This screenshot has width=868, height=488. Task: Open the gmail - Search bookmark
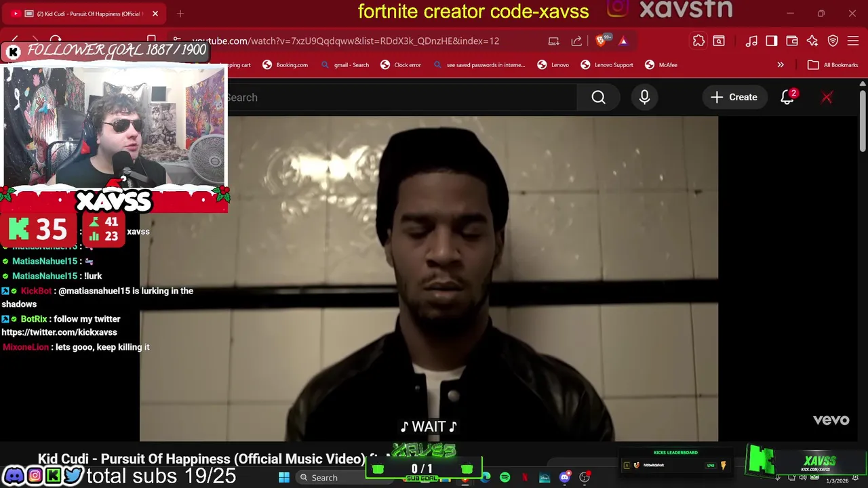344,65
